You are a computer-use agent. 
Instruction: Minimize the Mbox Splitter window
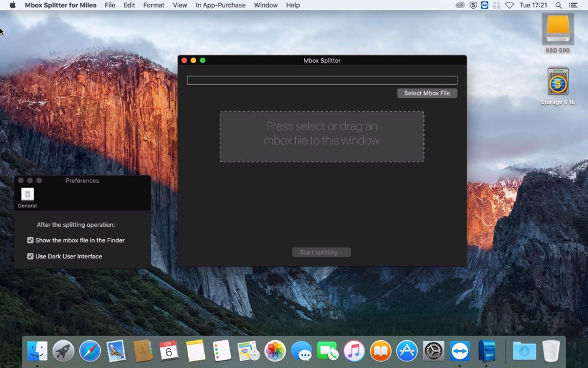[x=194, y=61]
